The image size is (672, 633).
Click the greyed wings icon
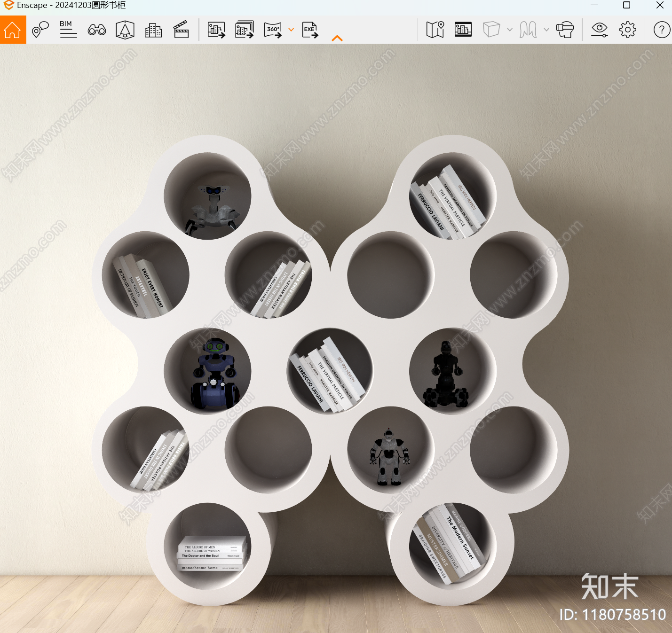[x=528, y=30]
